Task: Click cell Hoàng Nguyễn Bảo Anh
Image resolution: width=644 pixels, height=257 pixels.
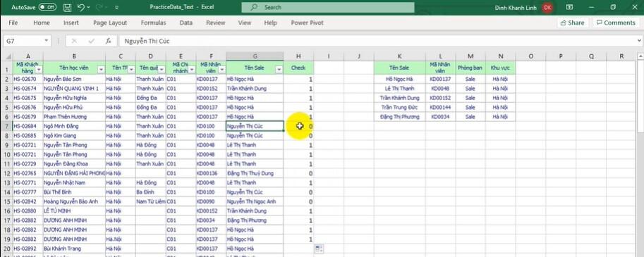Action: [74, 201]
